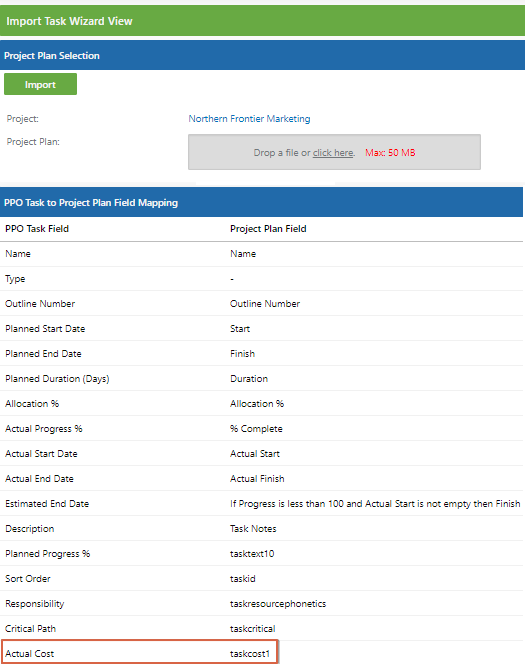Select the Actual Progress % row
The height and width of the screenshot is (664, 525).
click(x=262, y=429)
